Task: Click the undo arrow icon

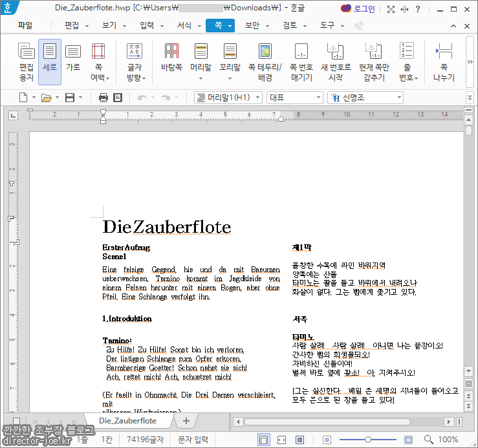Action: [x=142, y=98]
